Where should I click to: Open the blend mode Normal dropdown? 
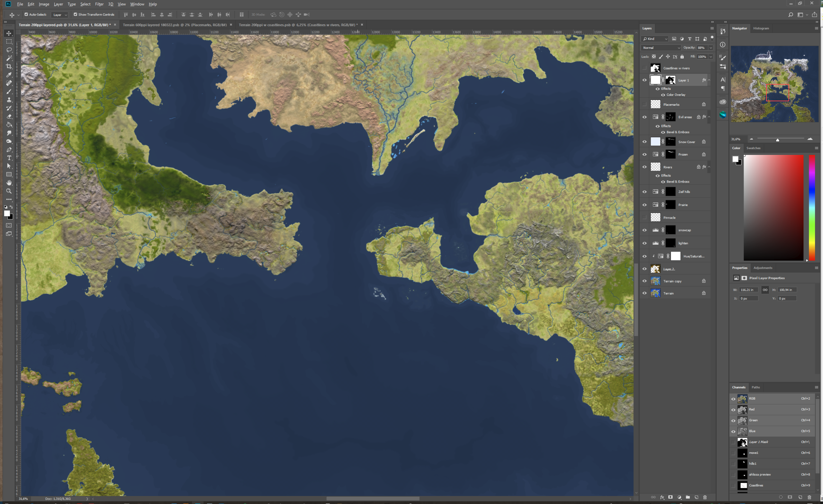point(661,48)
